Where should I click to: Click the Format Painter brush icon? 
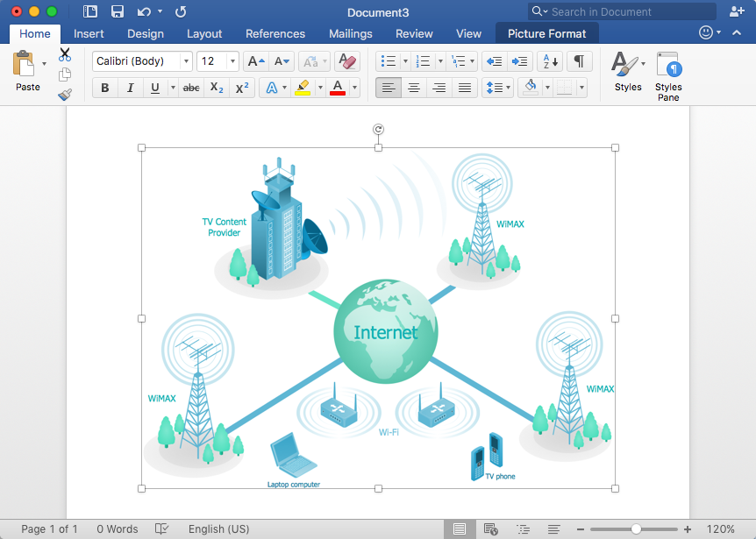pyautogui.click(x=65, y=94)
